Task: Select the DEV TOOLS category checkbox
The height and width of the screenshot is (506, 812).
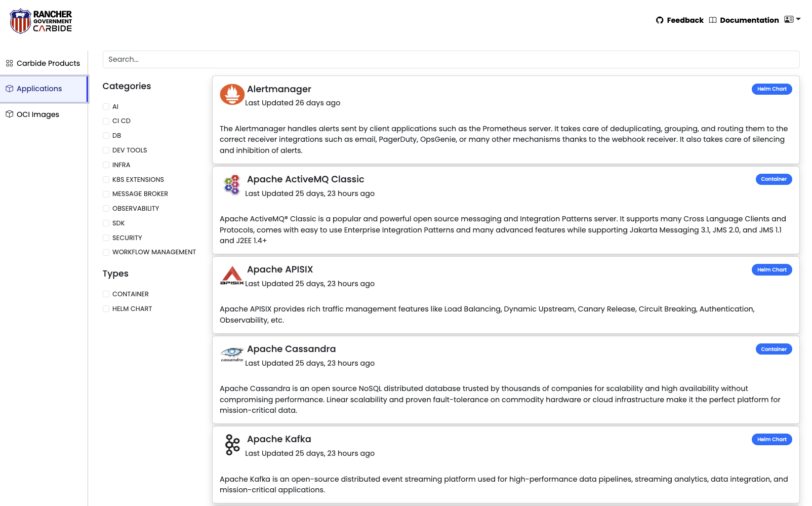Action: coord(106,150)
